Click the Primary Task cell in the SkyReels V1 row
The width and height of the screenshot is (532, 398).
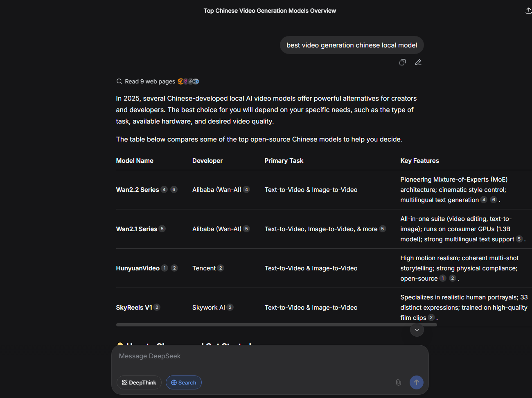(x=311, y=308)
